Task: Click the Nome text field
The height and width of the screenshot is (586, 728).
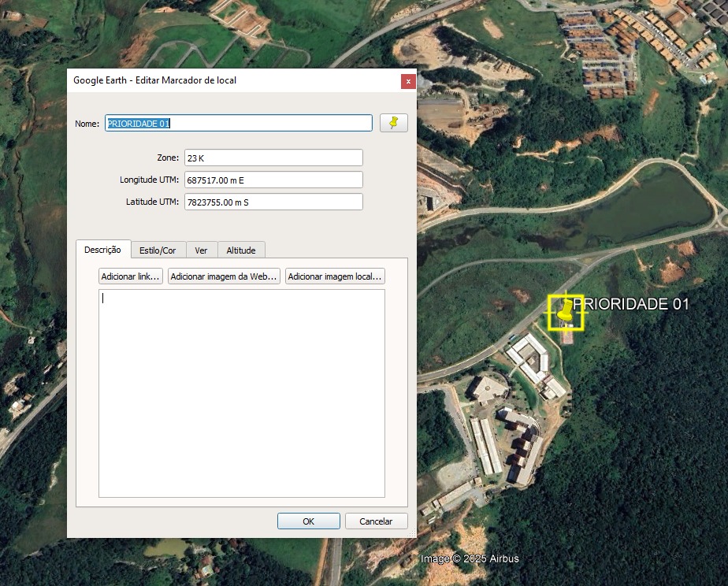Action: pyautogui.click(x=238, y=124)
